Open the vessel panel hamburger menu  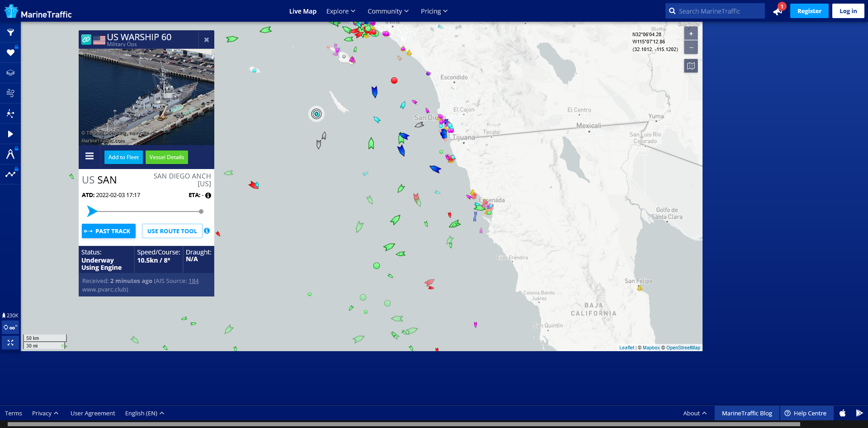(x=90, y=156)
